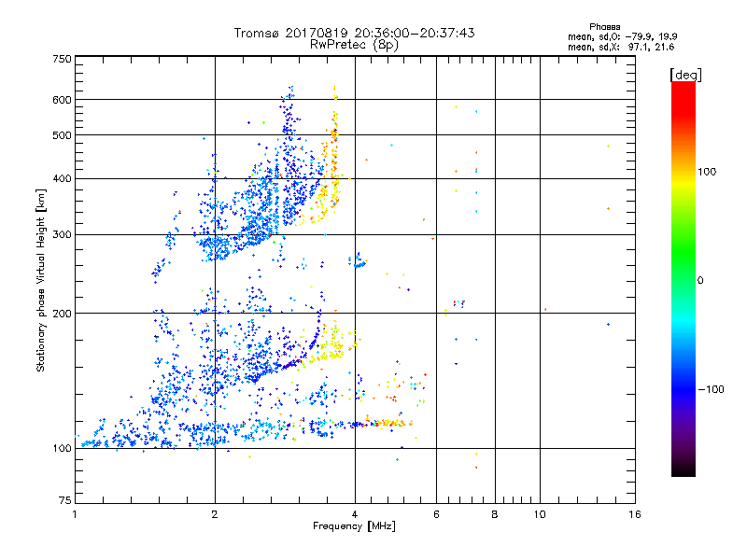The width and height of the screenshot is (747, 560).
Task: Click the 'RwPretec (8p)' subtitle
Action: tap(354, 45)
